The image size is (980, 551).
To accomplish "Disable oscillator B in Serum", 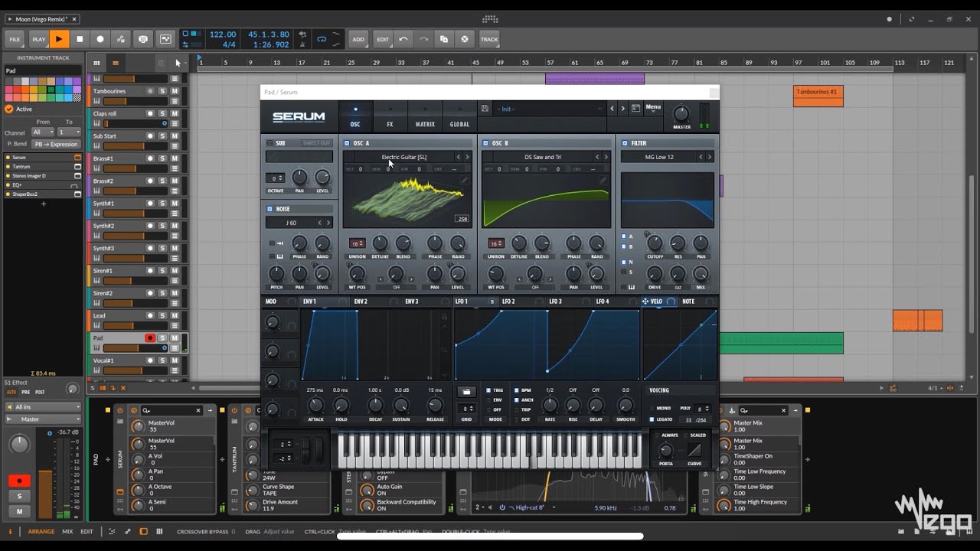I will pos(485,143).
